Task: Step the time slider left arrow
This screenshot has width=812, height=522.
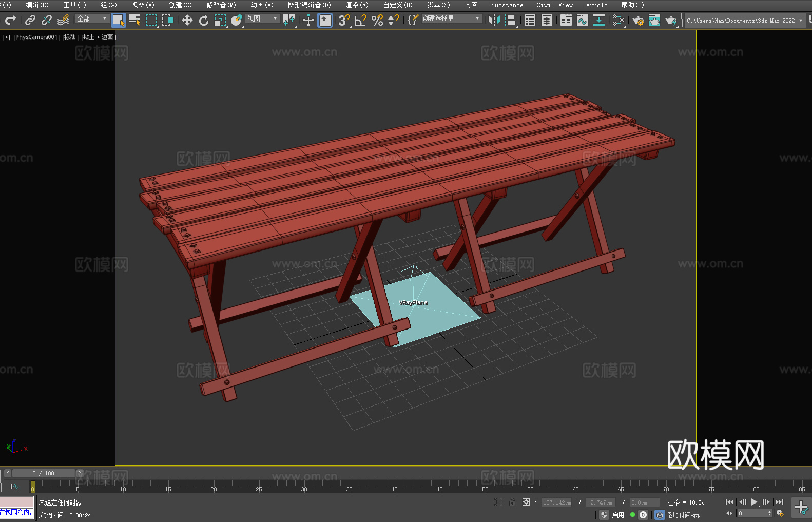Action: 8,473
